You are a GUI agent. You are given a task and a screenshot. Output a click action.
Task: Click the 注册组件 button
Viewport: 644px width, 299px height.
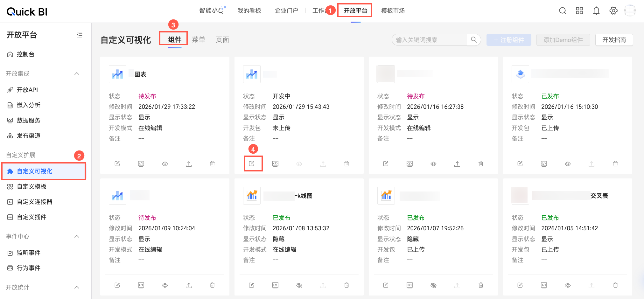tap(509, 40)
